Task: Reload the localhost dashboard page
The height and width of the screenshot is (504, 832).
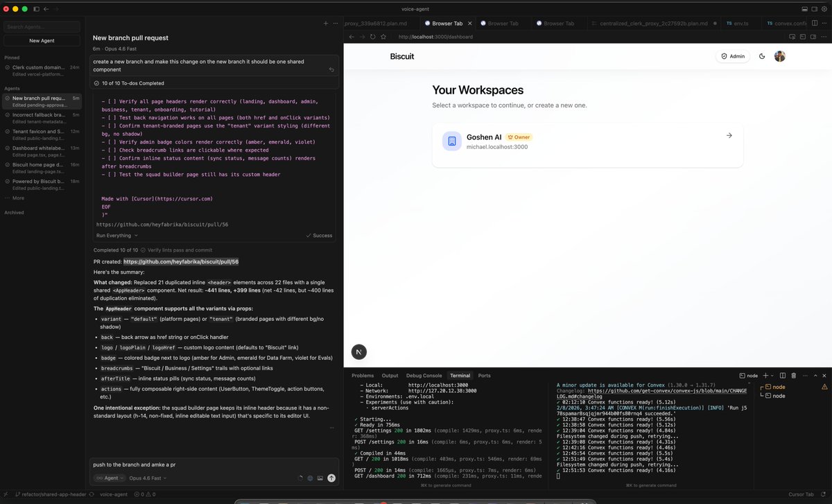Action: pos(373,36)
